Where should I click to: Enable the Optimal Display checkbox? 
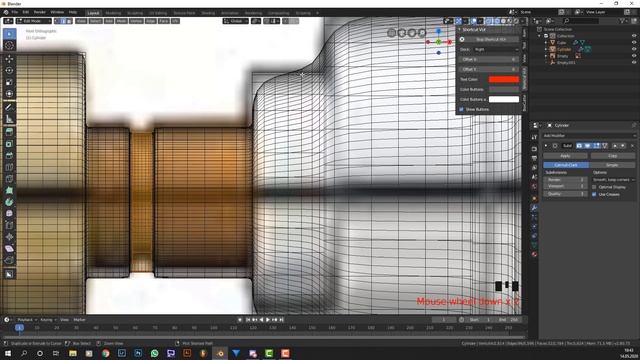[x=594, y=187]
